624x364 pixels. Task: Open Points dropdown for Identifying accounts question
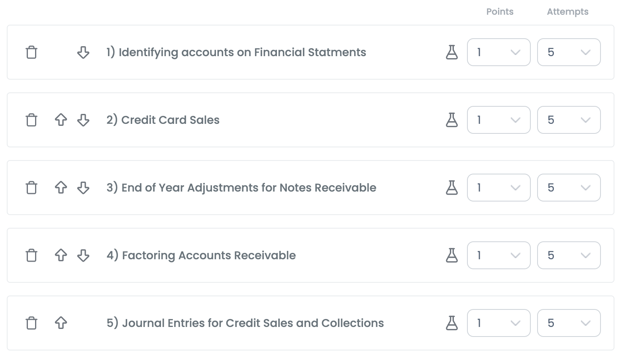[498, 52]
